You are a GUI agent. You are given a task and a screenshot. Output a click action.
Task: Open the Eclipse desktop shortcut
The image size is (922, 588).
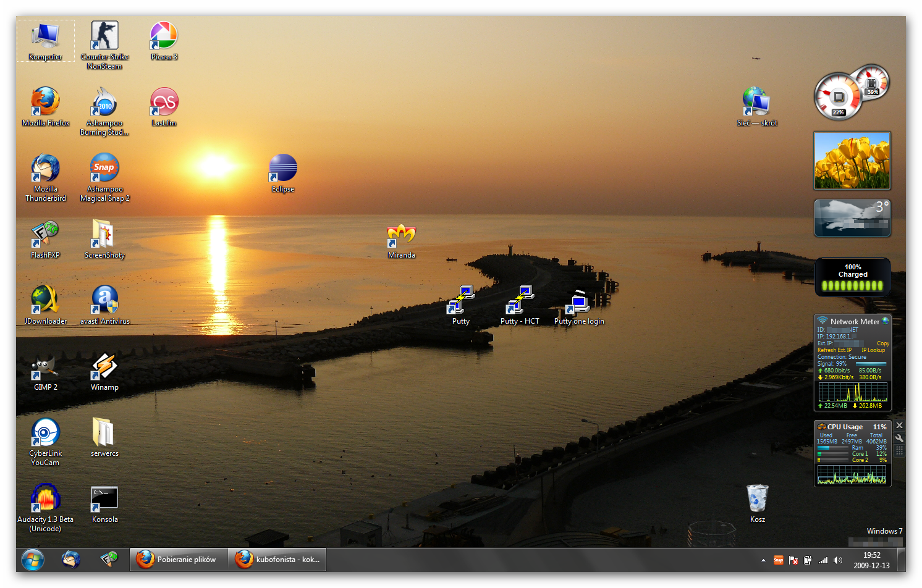tap(283, 169)
